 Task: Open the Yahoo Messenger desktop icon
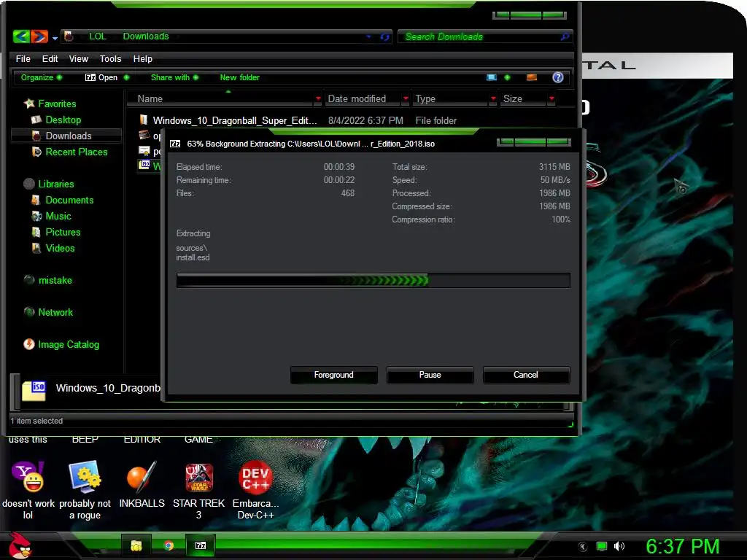tap(28, 489)
